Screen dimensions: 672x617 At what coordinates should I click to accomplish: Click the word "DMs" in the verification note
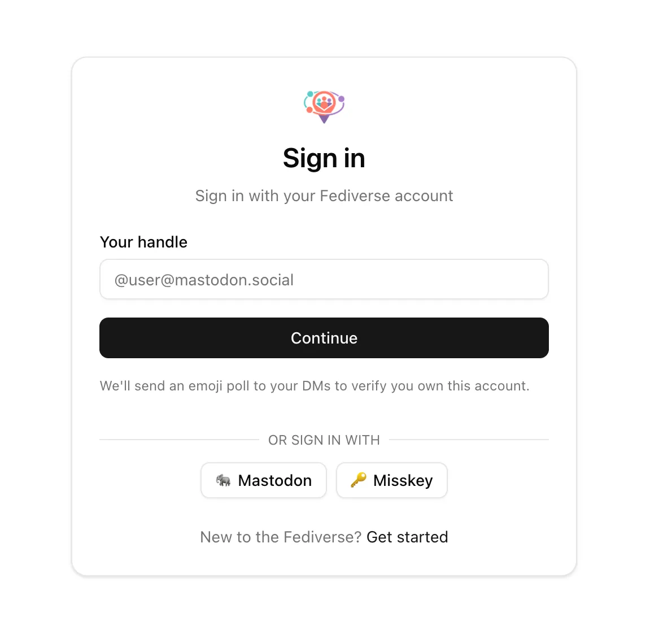click(x=316, y=386)
